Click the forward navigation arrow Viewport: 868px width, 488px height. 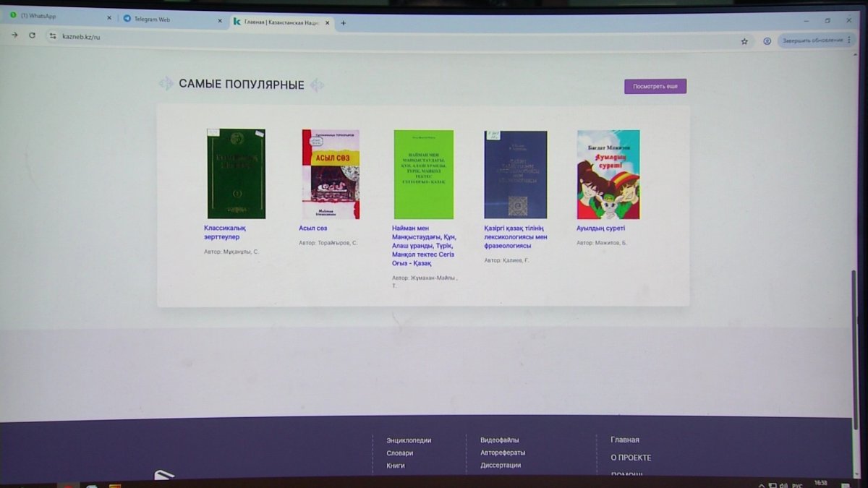pos(14,35)
